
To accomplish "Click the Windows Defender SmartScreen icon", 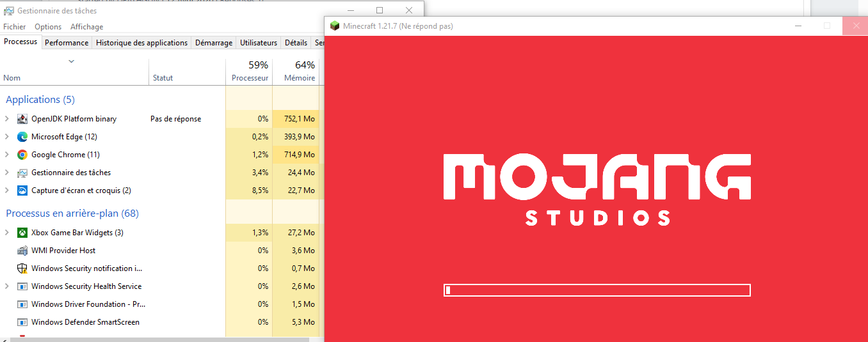I will pos(22,322).
